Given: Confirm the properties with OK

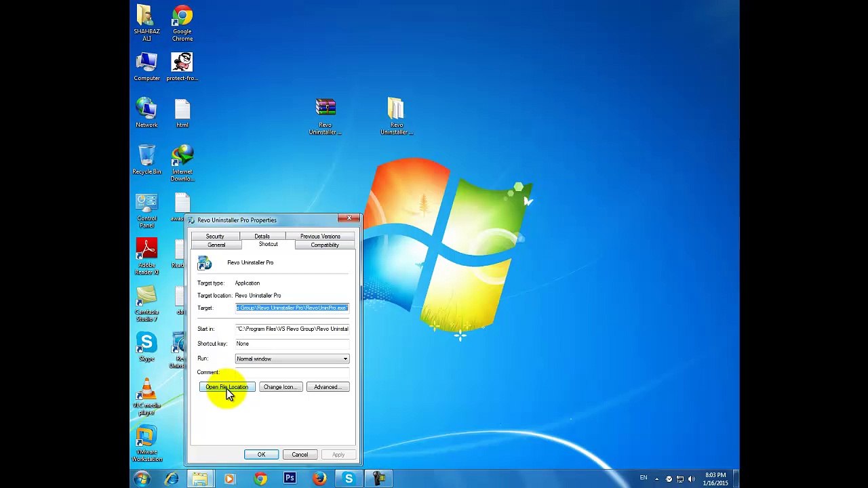Looking at the screenshot, I should 261,455.
